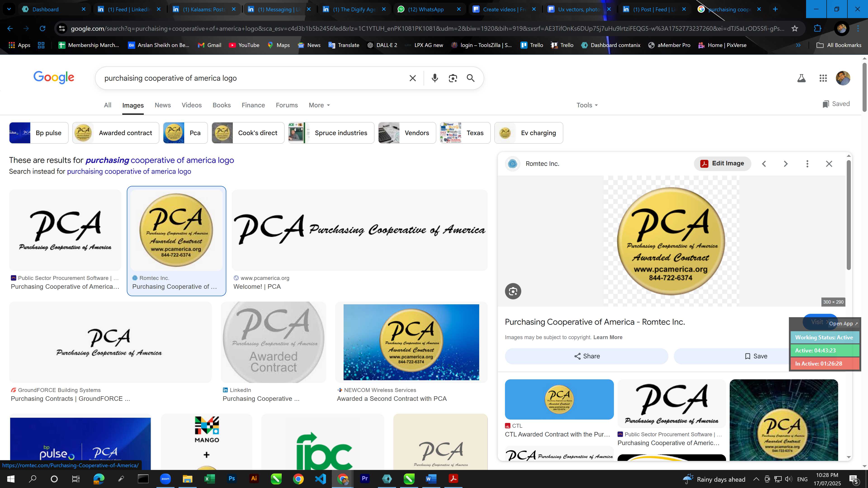Submit search with magnifying glass icon
This screenshot has width=868, height=488.
471,78
